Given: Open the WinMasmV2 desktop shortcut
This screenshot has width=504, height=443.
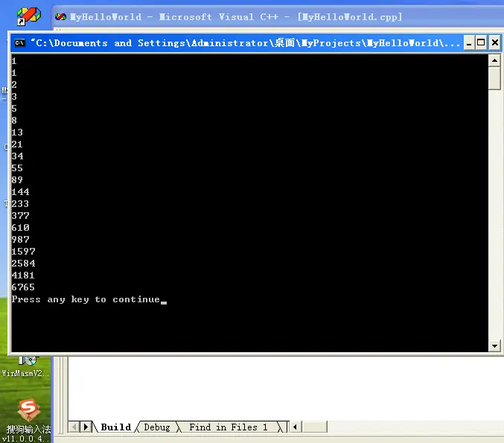Looking at the screenshot, I should (26, 366).
